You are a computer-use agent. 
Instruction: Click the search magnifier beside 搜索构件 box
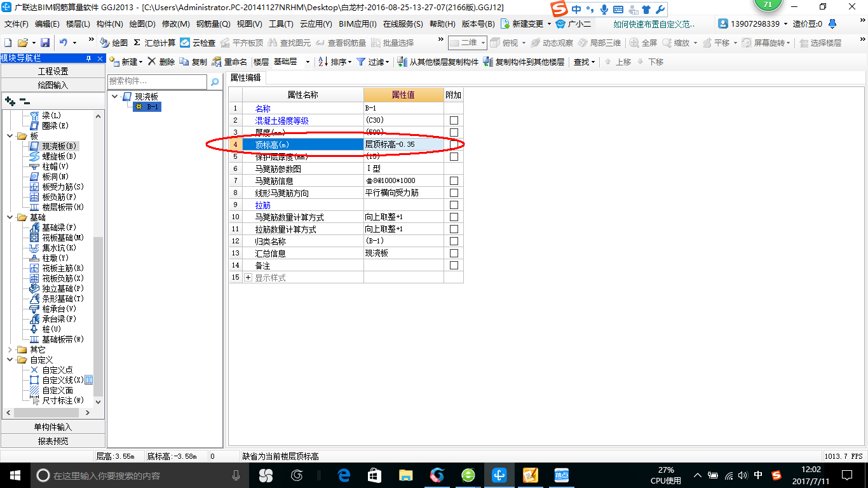[215, 81]
